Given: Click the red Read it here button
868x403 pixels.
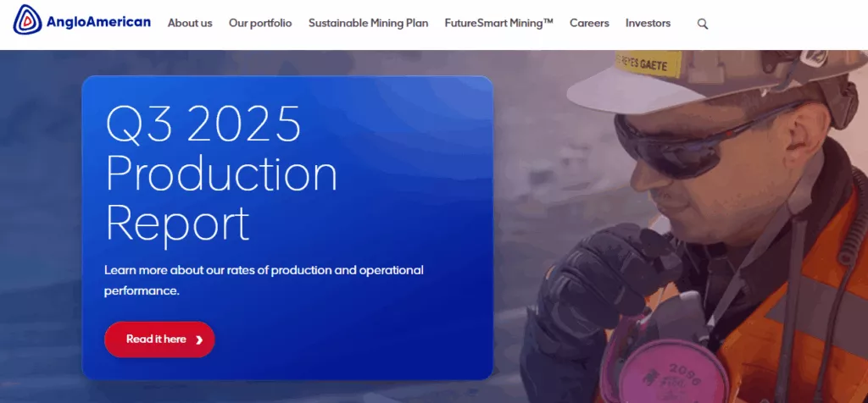Looking at the screenshot, I should click(x=159, y=340).
